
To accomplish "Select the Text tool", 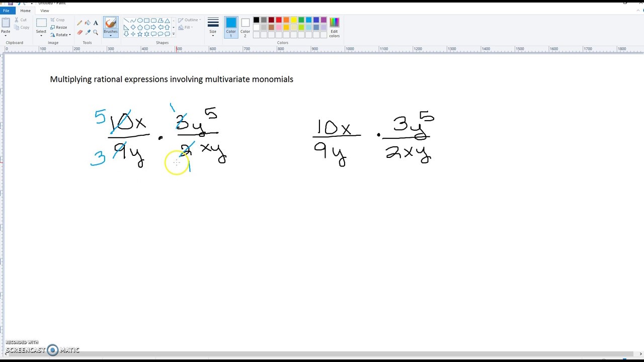I will click(96, 23).
